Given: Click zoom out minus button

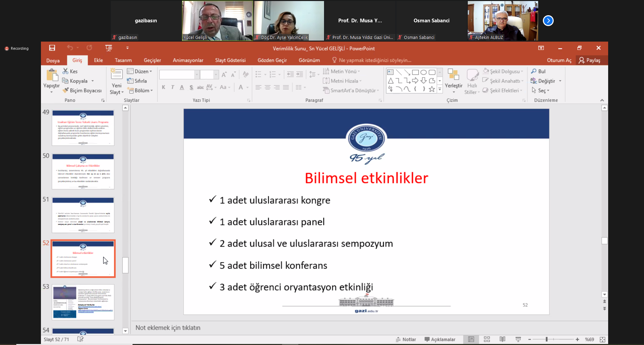Looking at the screenshot, I should 530,339.
